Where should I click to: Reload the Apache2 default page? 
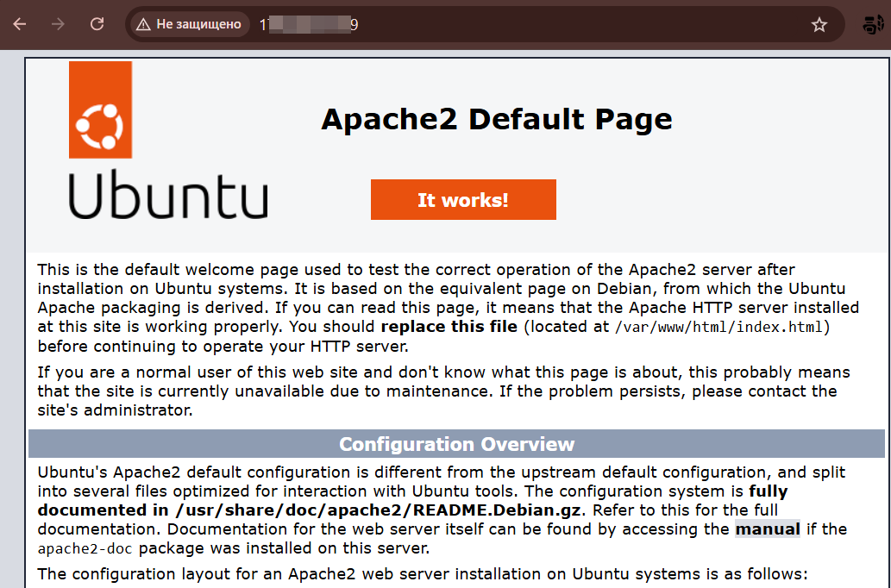(97, 24)
